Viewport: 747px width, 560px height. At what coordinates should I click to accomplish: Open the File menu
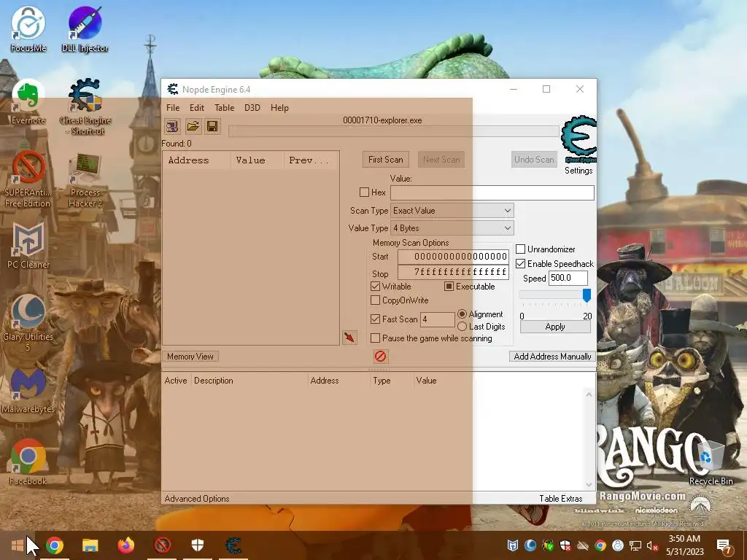[173, 108]
